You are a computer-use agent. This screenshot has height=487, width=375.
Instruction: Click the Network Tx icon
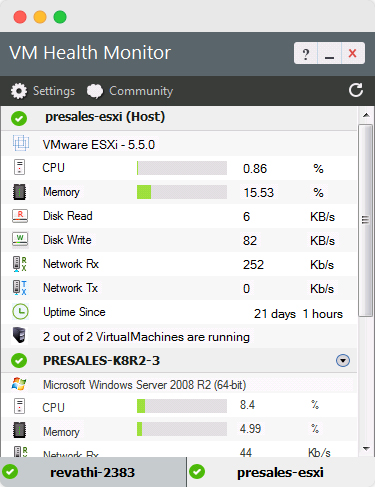[x=20, y=288]
